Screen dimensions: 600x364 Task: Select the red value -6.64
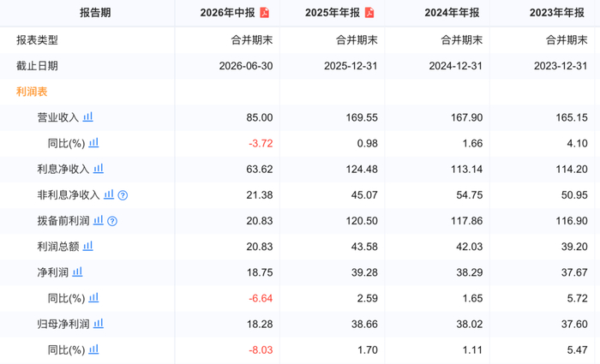click(261, 298)
